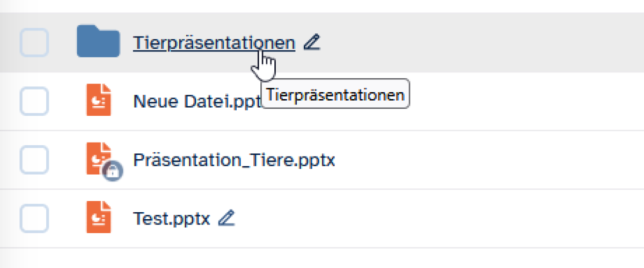Click the Tierpräsentationen tooltip popup
The height and width of the screenshot is (268, 644).
click(x=335, y=96)
